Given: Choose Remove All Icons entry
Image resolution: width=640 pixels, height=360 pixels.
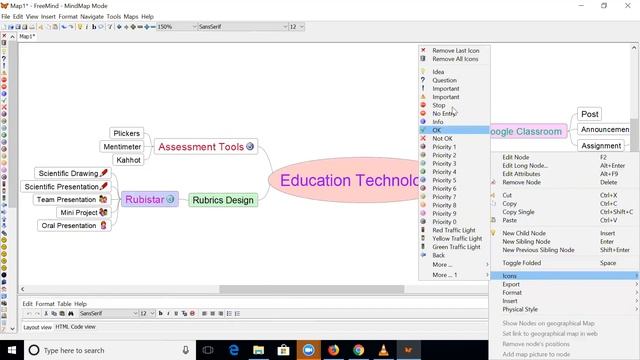Looking at the screenshot, I should click(x=454, y=59).
